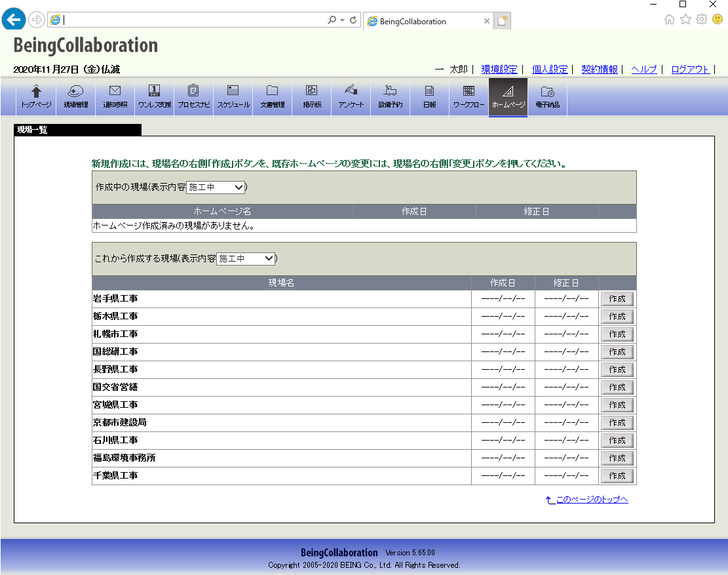
Task: Click the address bar search magnifier
Action: [332, 20]
